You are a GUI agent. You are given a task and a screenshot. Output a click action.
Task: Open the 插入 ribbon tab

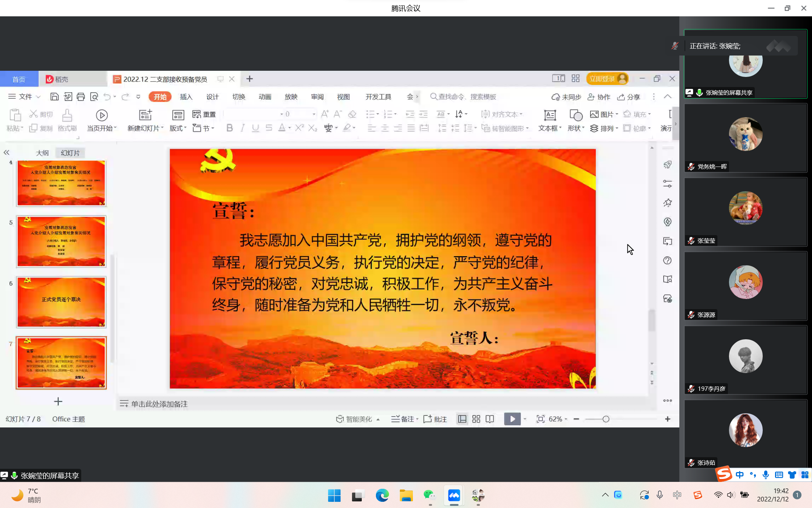point(186,97)
